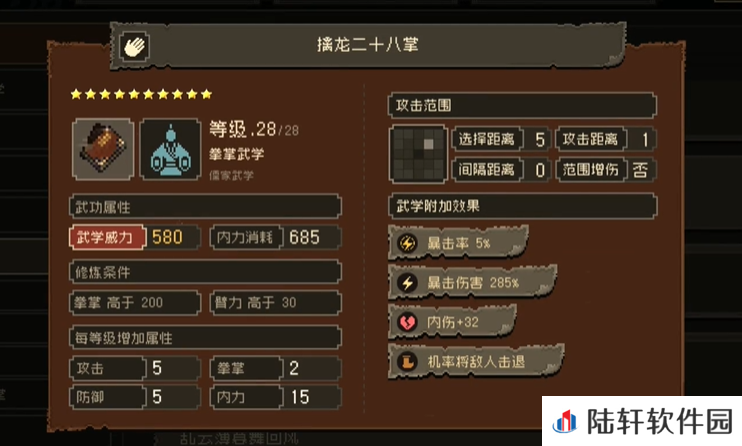Click the broken heart 内伤+32 icon

coord(407,322)
